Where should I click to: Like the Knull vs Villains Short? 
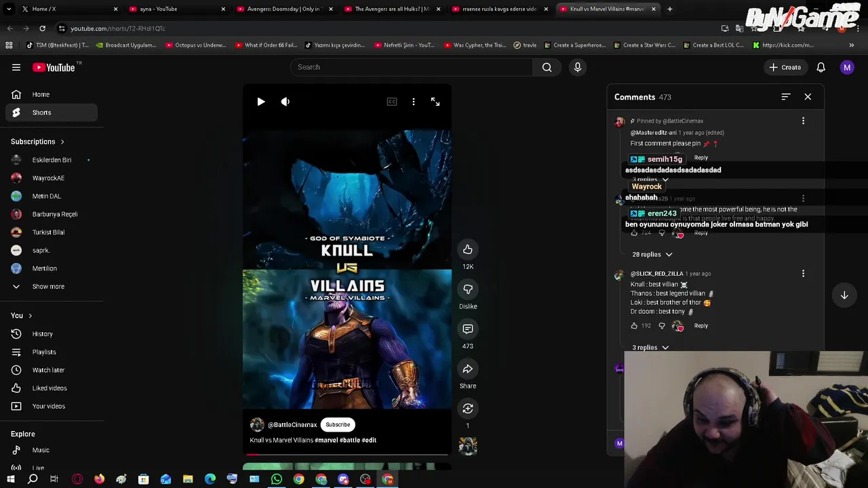[468, 249]
